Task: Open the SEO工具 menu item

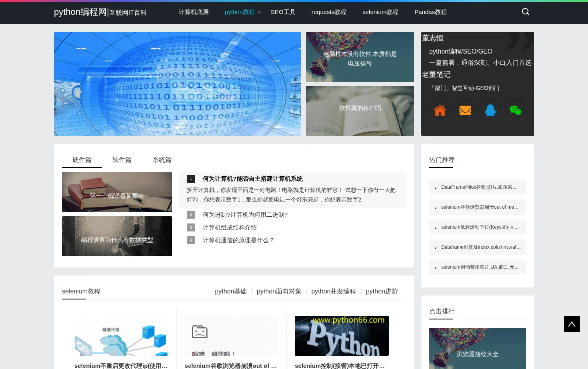Action: coord(283,12)
